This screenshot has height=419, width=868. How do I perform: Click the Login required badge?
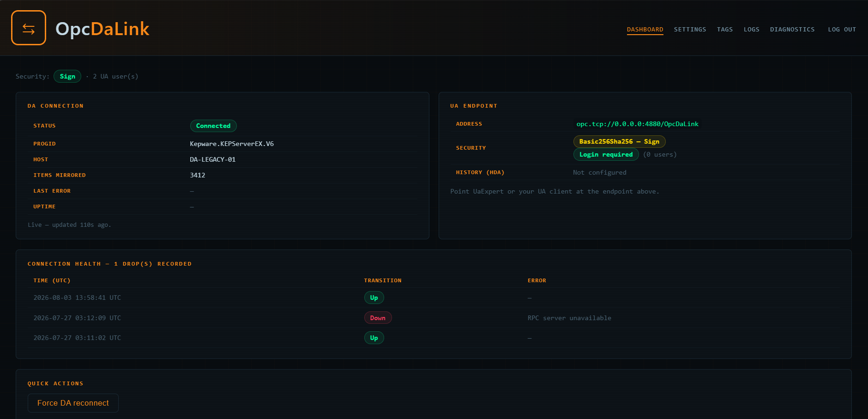pyautogui.click(x=606, y=154)
